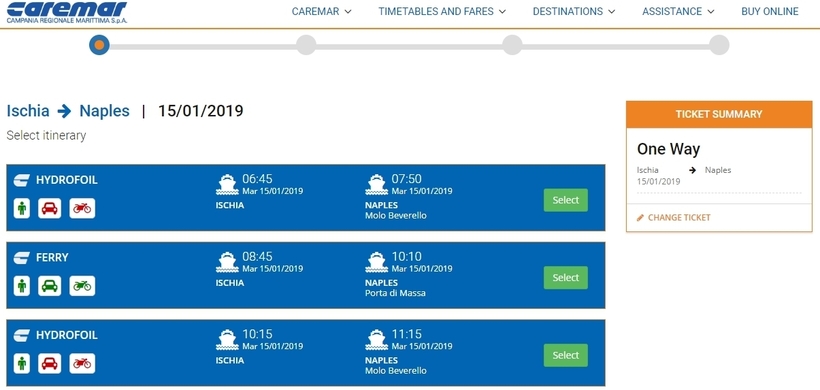Image resolution: width=820 pixels, height=390 pixels.
Task: Click the red motorcycle icon on the 10:15 hydrofoil
Action: pyautogui.click(x=82, y=363)
